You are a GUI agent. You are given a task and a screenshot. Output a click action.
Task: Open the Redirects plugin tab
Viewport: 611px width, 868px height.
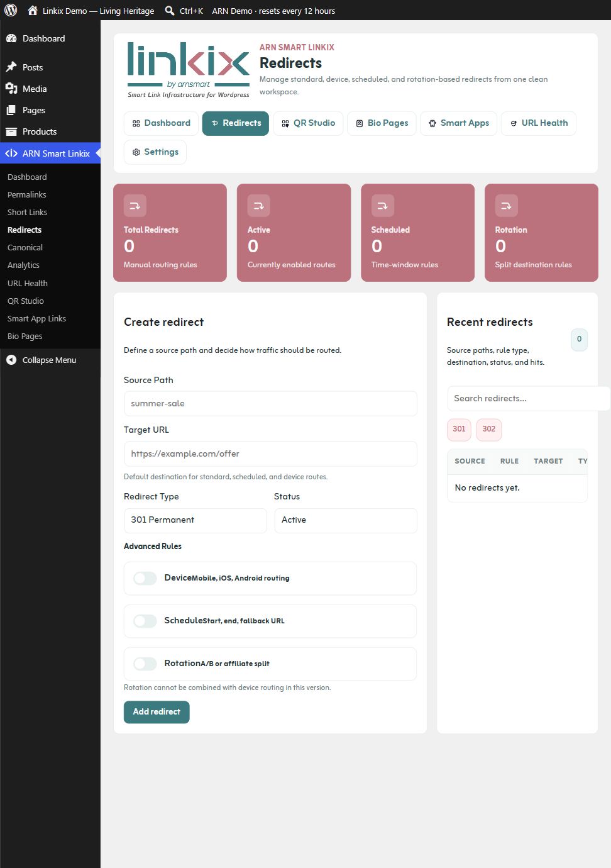point(236,123)
